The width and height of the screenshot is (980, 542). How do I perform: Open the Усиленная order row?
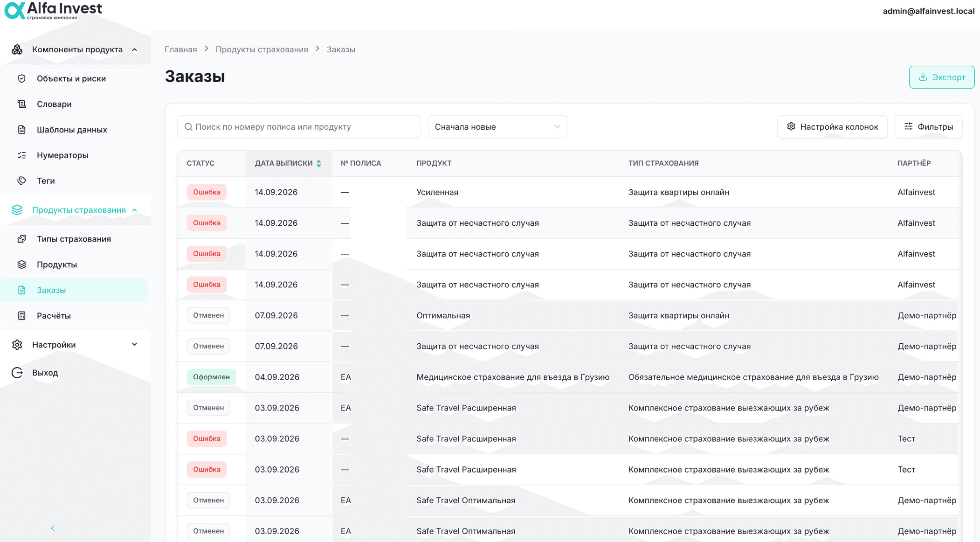[x=569, y=192]
